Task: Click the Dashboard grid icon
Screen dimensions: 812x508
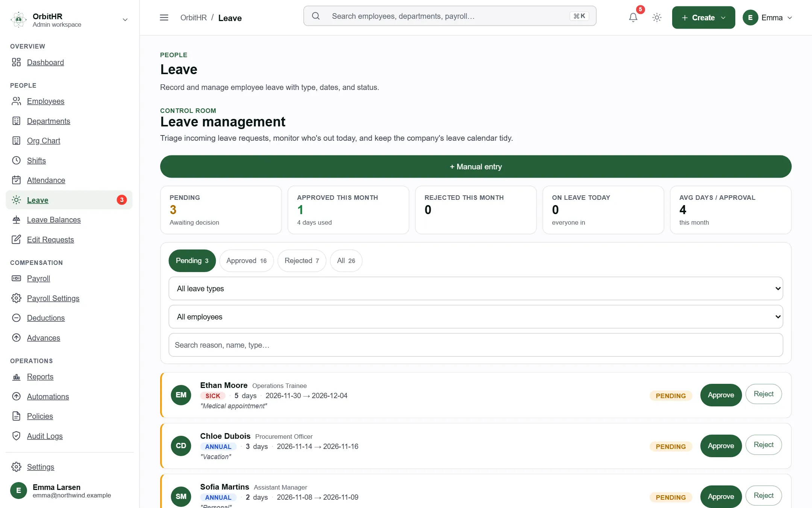Action: point(16,62)
